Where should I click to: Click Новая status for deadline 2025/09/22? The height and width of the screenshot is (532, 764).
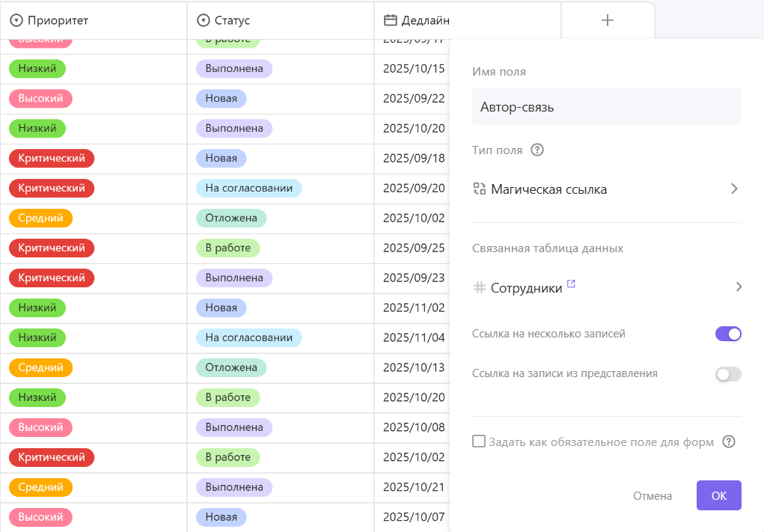(221, 99)
